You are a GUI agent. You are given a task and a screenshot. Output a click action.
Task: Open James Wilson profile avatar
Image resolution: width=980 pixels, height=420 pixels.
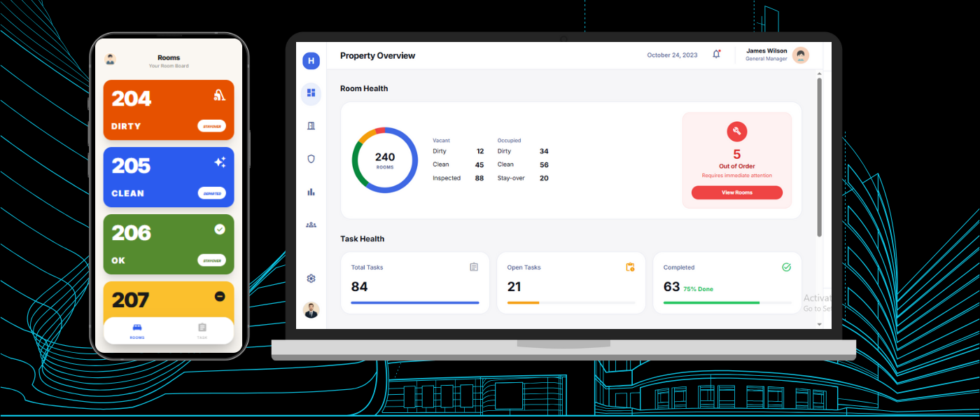pyautogui.click(x=800, y=55)
